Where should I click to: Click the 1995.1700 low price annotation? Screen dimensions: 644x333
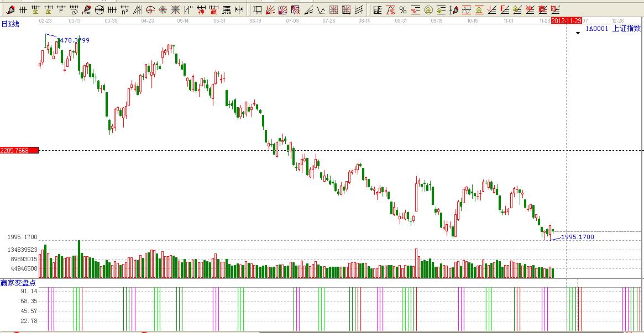[577, 237]
